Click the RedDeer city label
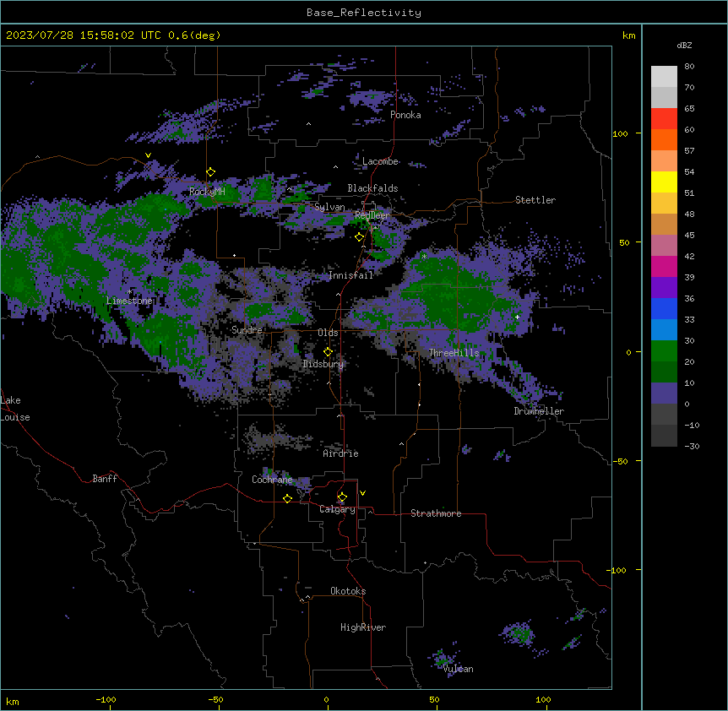The width and height of the screenshot is (728, 711). pos(372,215)
